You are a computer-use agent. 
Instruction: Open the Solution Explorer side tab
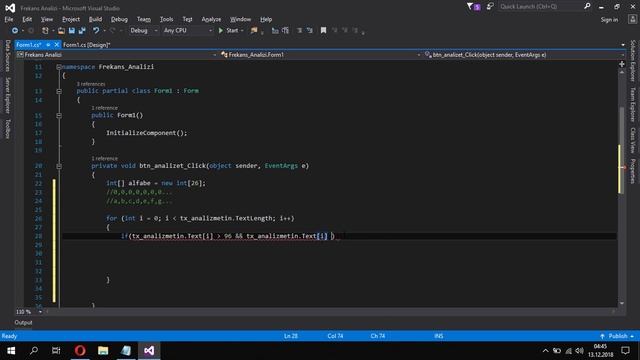pyautogui.click(x=633, y=60)
